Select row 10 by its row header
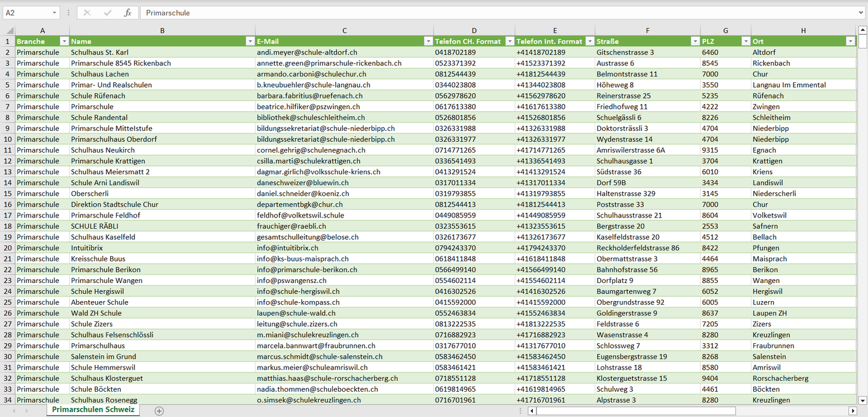This screenshot has width=868, height=417. click(x=7, y=139)
